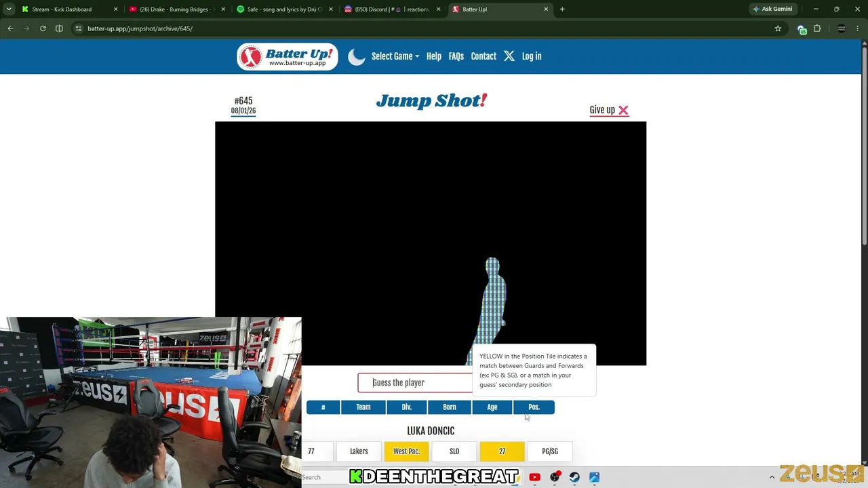Click the Born column header tile
The image size is (868, 488).
point(450,407)
